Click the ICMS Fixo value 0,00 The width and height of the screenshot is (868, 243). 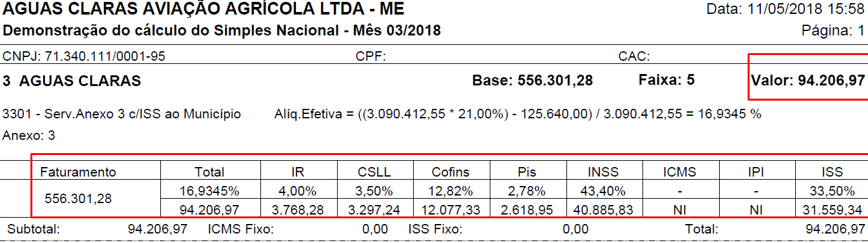click(375, 229)
